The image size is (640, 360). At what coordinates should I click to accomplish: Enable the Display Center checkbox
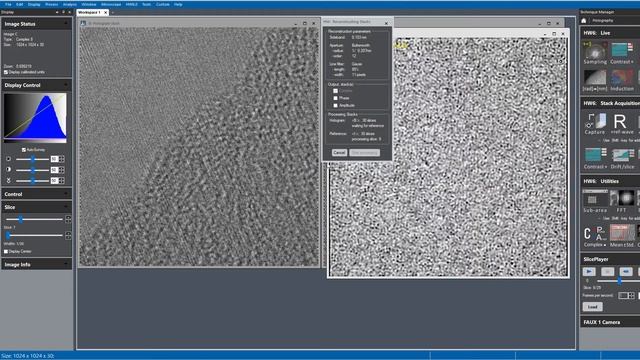(6, 251)
